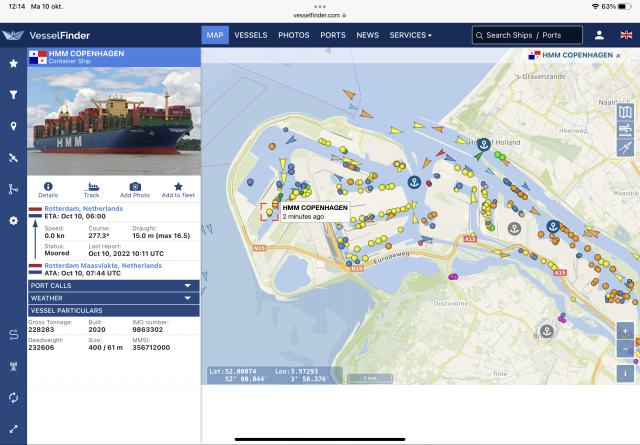Screen dimensions: 640x445
Task: Click Rotterdam, Netherlands destination link
Action: 84,209
